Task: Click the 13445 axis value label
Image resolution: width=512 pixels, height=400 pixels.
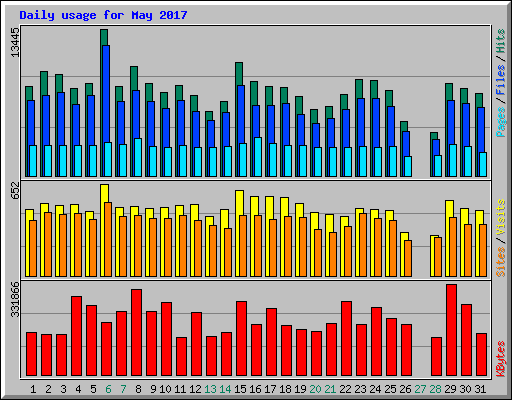Action: (x=15, y=42)
